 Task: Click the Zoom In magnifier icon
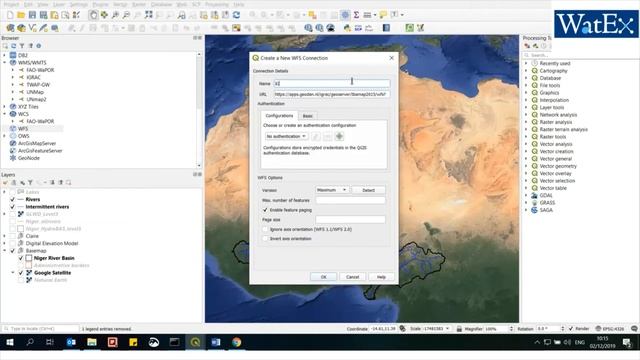(116, 15)
